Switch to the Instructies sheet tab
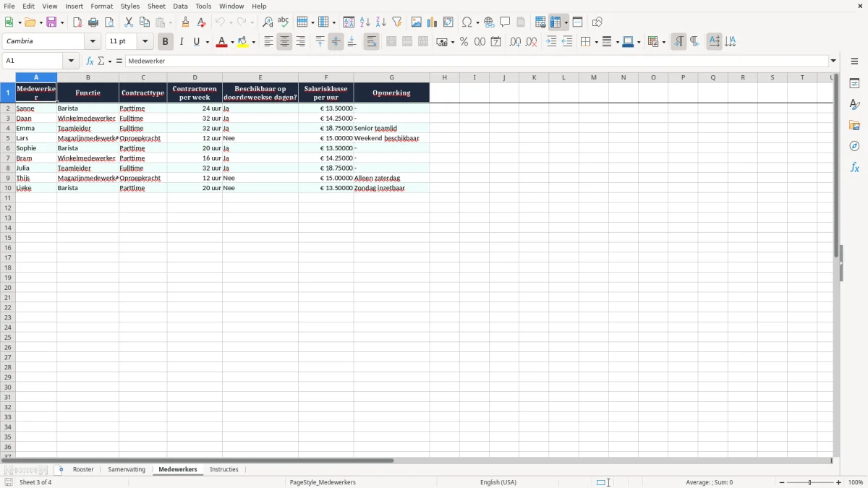 point(224,470)
